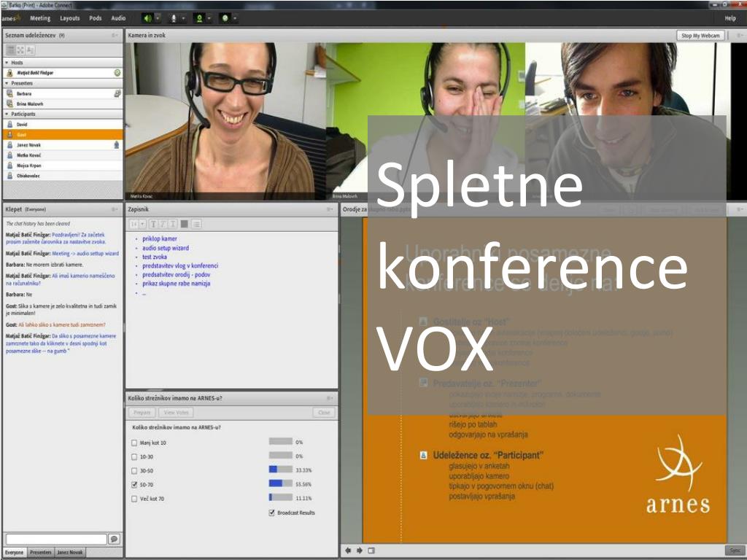Uncheck the '50-70' poll option
This screenshot has height=560, width=747.
click(x=134, y=485)
